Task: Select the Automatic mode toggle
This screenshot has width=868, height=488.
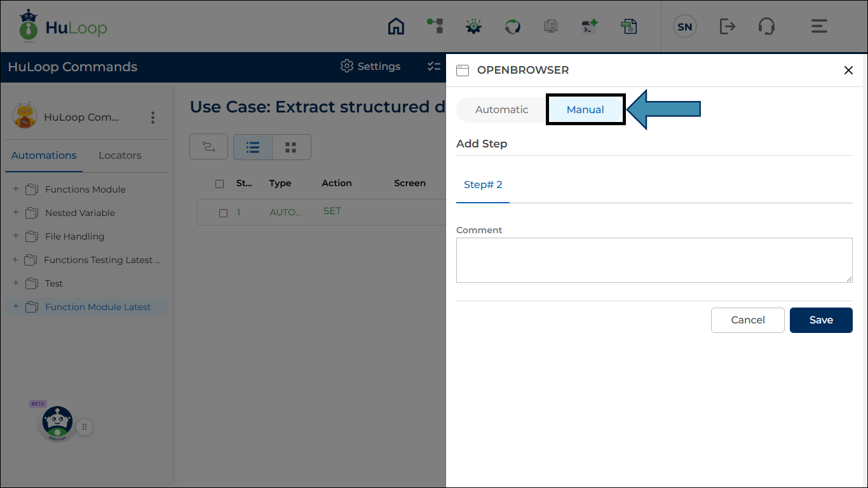Action: coord(502,109)
